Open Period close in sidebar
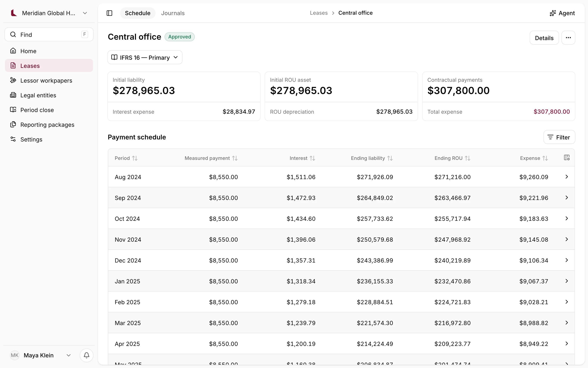This screenshot has height=368, width=588. click(49, 110)
